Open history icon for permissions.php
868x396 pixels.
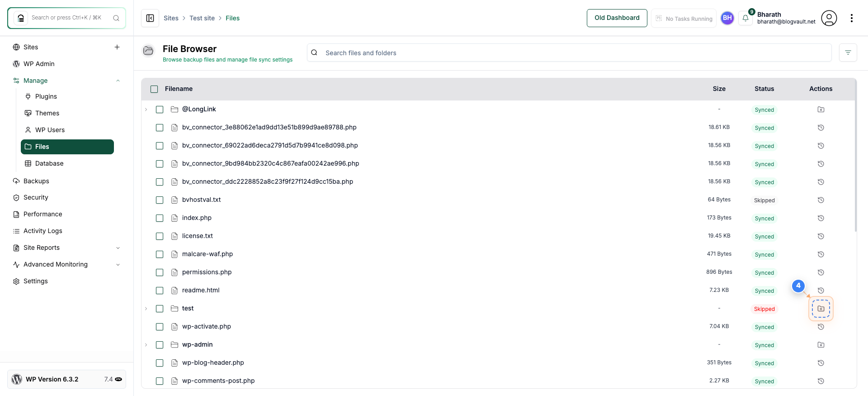(x=821, y=272)
